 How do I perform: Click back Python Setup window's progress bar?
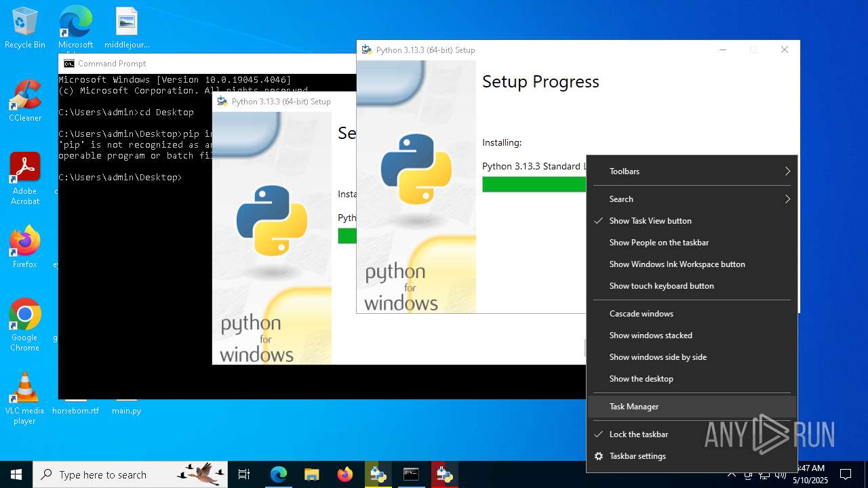[x=347, y=236]
